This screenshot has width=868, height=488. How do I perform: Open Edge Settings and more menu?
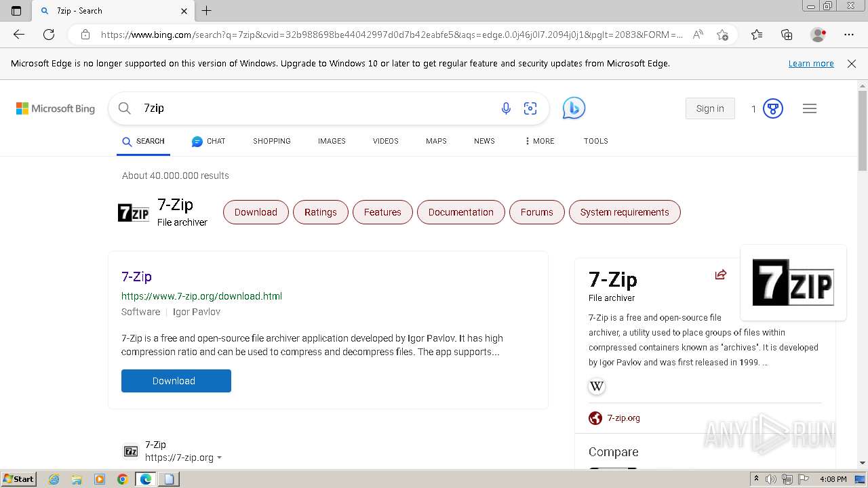(x=849, y=35)
